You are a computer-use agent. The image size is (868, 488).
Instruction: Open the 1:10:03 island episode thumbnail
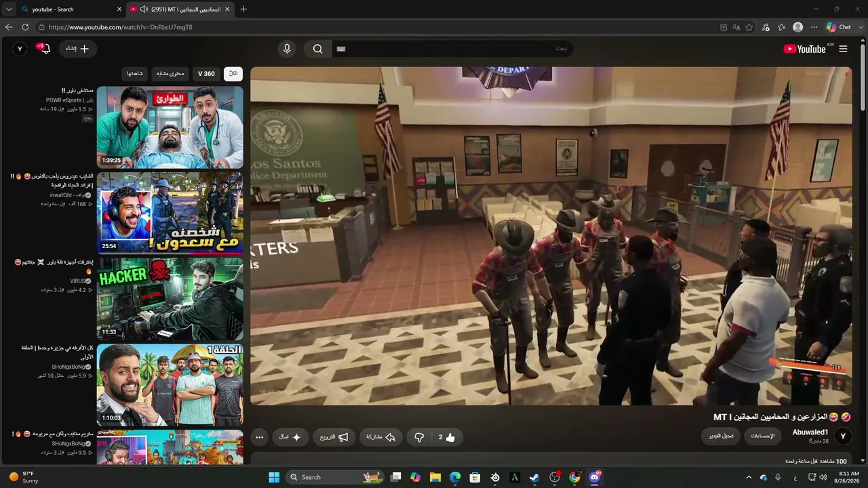(170, 385)
